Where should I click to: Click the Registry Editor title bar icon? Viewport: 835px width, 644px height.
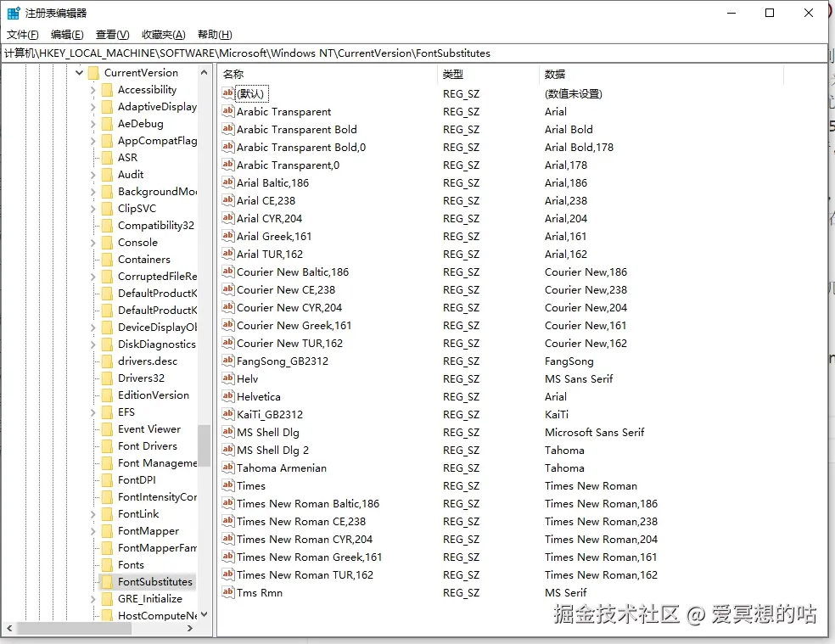[12, 12]
